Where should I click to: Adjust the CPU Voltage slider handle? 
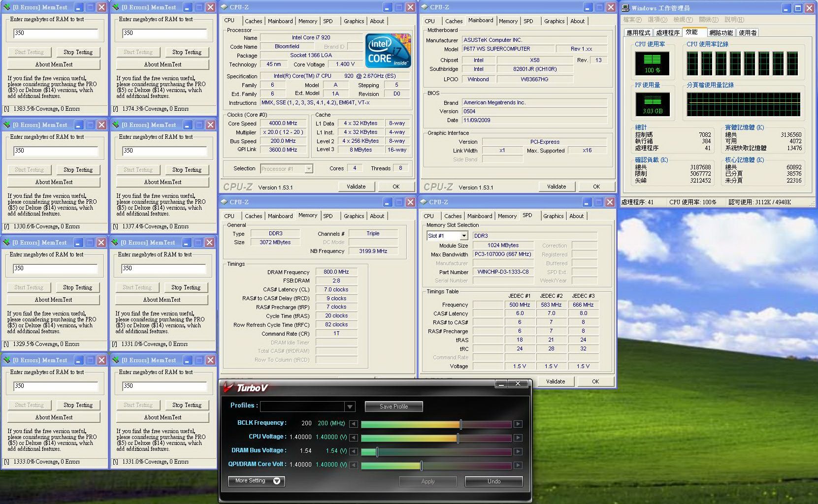(458, 438)
